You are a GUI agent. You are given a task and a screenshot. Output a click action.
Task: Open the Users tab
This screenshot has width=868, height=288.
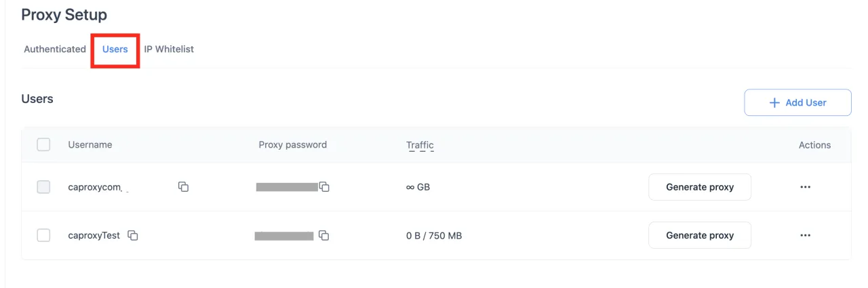tap(115, 49)
